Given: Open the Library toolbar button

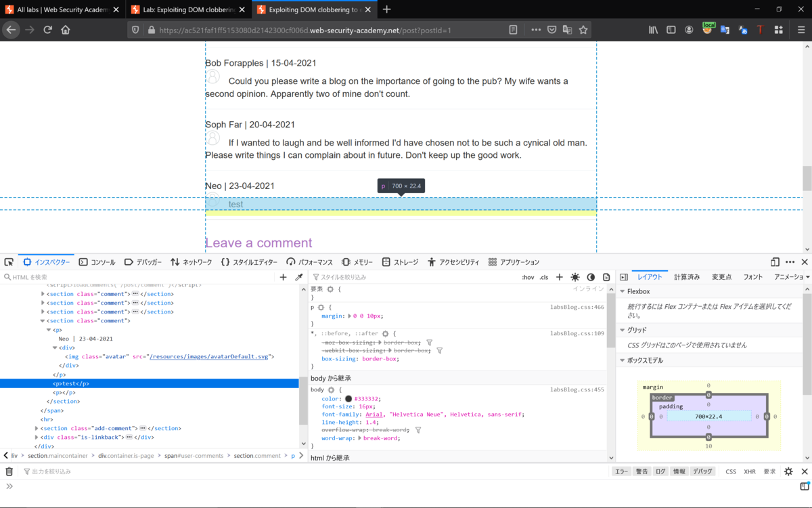Looking at the screenshot, I should coord(654,30).
